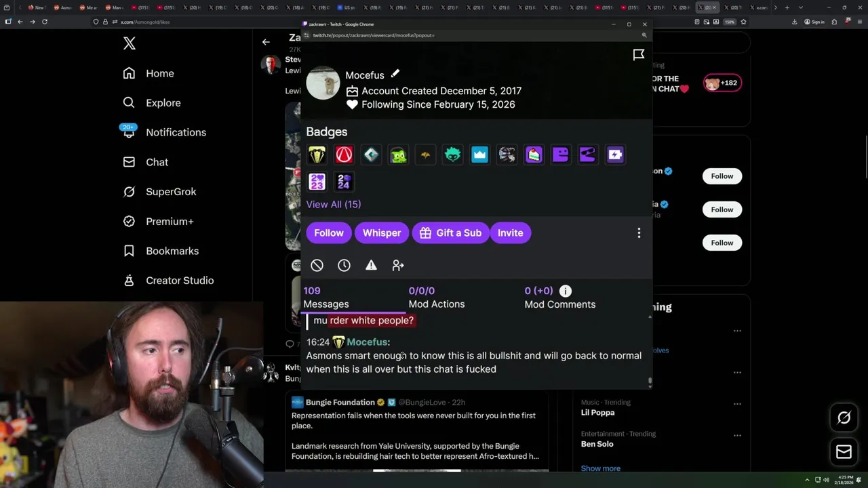This screenshot has height=488, width=868.
Task: Click the teal diamond badge
Action: (371, 155)
